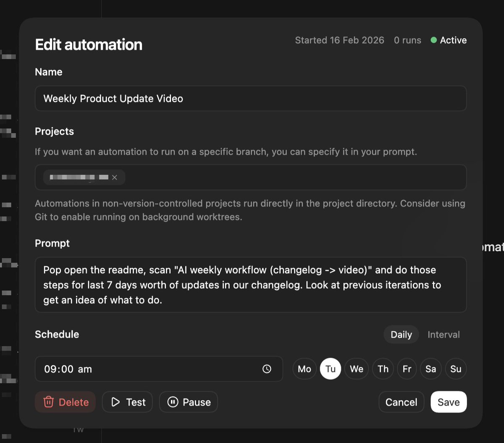Click the 'Edit automation' heading
The image size is (504, 443).
(x=89, y=45)
